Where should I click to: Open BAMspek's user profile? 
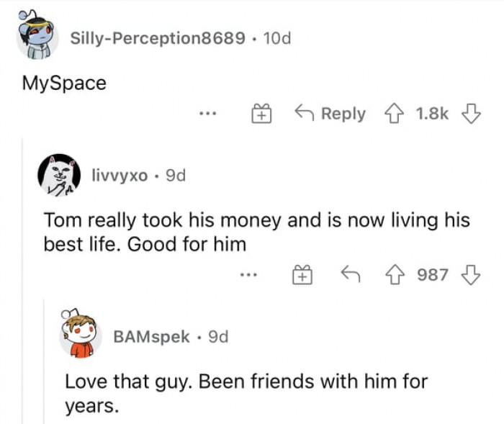(152, 336)
